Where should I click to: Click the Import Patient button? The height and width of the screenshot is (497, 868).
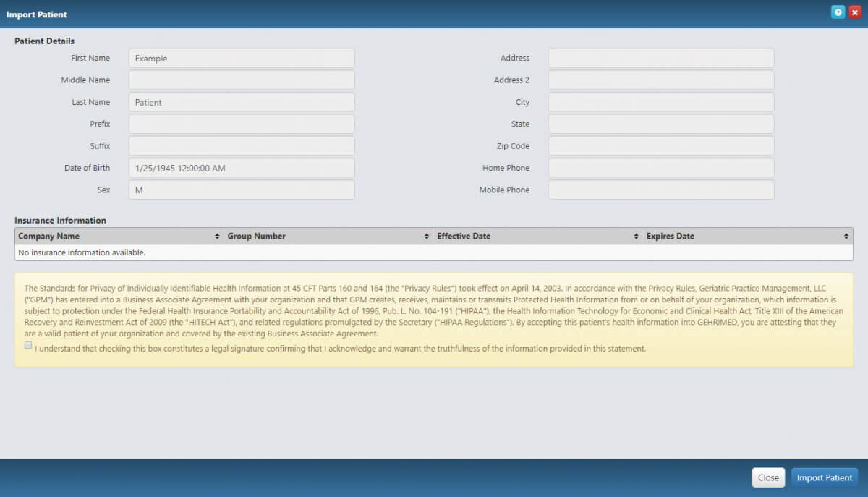click(825, 477)
